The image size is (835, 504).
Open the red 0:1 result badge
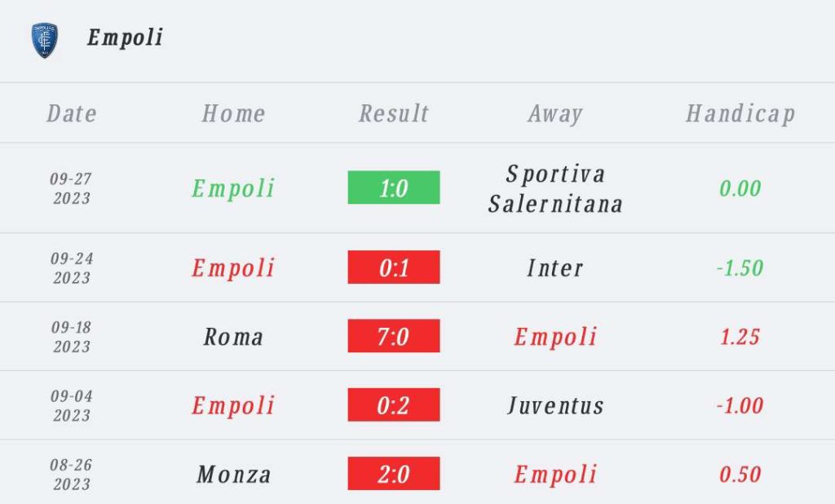(394, 267)
